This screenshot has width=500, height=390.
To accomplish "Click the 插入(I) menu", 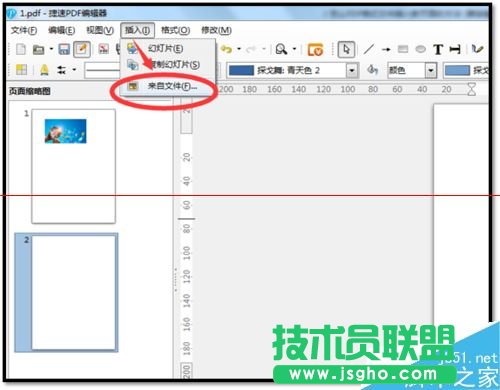I will click(x=137, y=30).
